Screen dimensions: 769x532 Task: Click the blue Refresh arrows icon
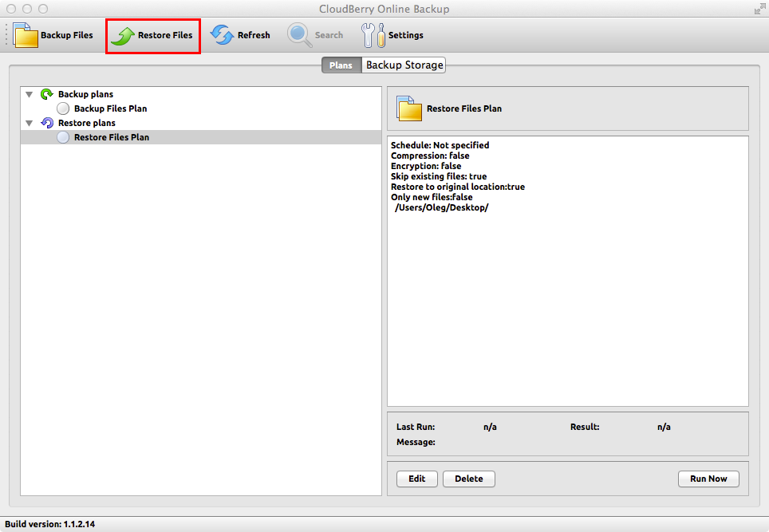coord(223,35)
